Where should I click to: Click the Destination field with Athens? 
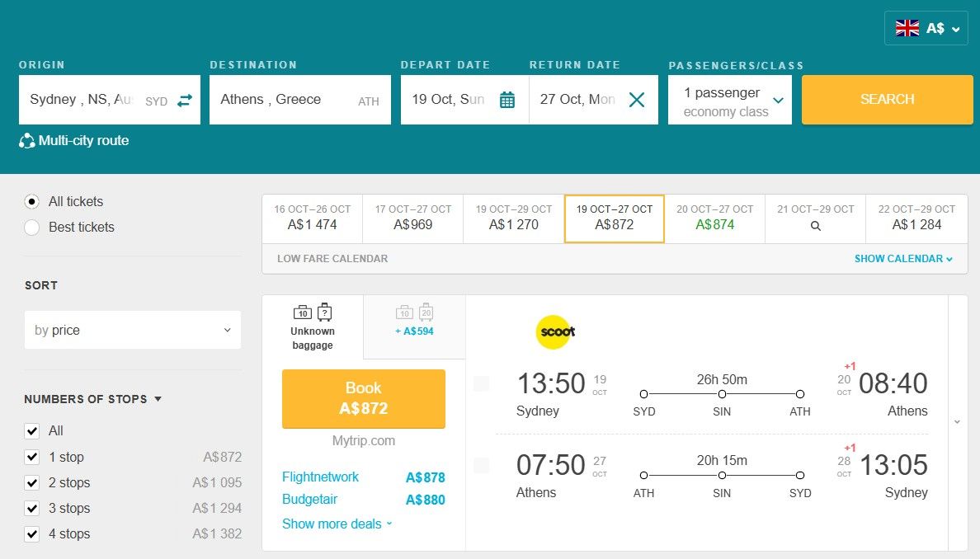point(300,100)
